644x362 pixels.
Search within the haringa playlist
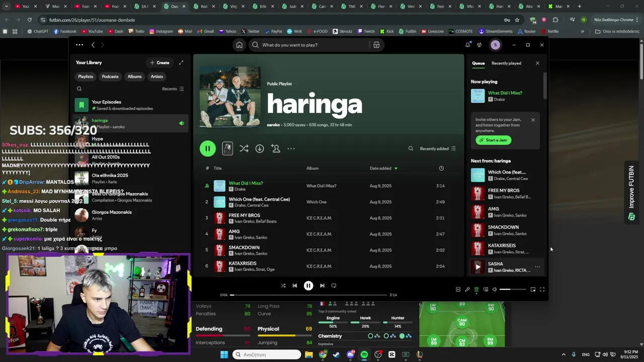click(411, 148)
